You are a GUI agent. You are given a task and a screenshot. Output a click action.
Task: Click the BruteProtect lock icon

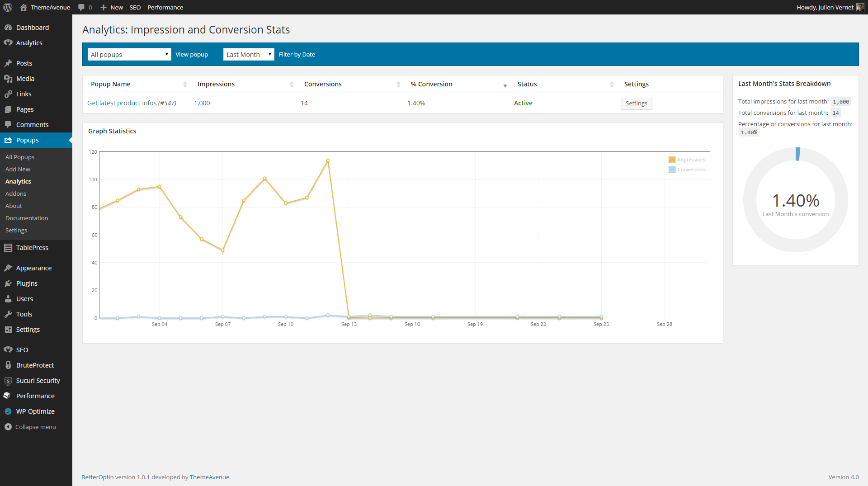tap(8, 365)
